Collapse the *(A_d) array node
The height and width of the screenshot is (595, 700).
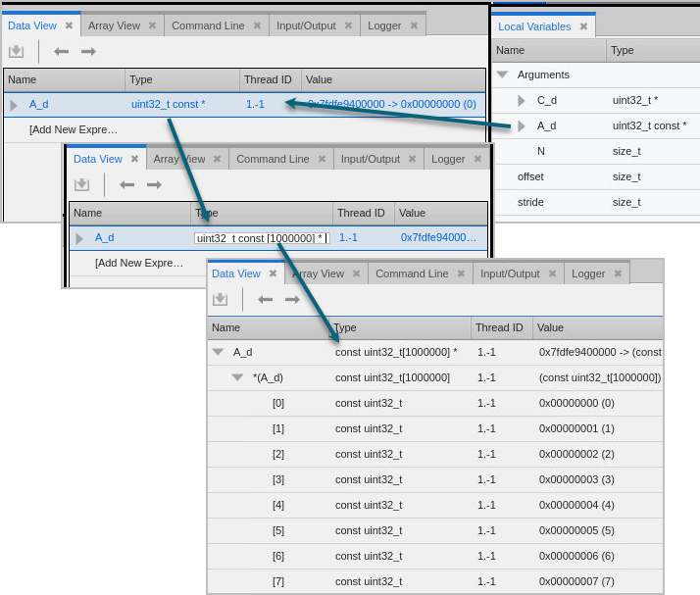[x=237, y=377]
